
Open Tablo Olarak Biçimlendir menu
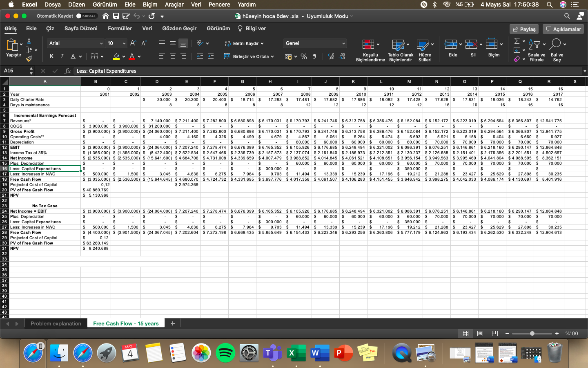(x=401, y=50)
